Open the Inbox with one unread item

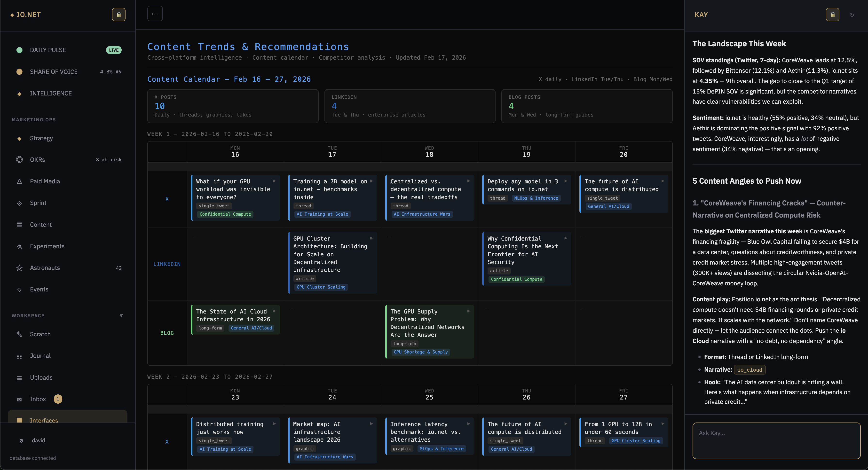click(x=38, y=399)
